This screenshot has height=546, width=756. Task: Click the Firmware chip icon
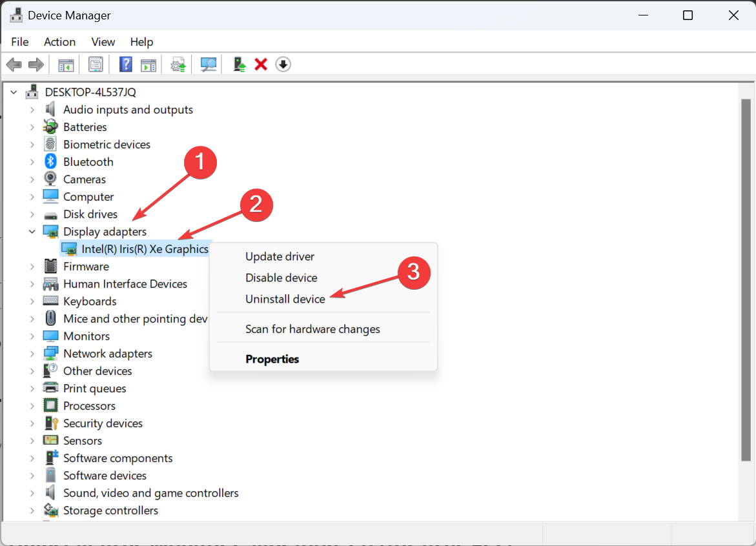pyautogui.click(x=50, y=266)
